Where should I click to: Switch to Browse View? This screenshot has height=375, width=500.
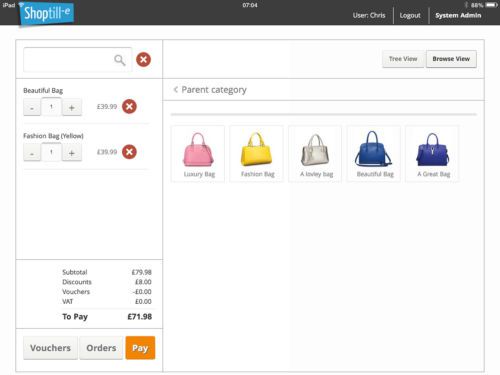(x=451, y=59)
